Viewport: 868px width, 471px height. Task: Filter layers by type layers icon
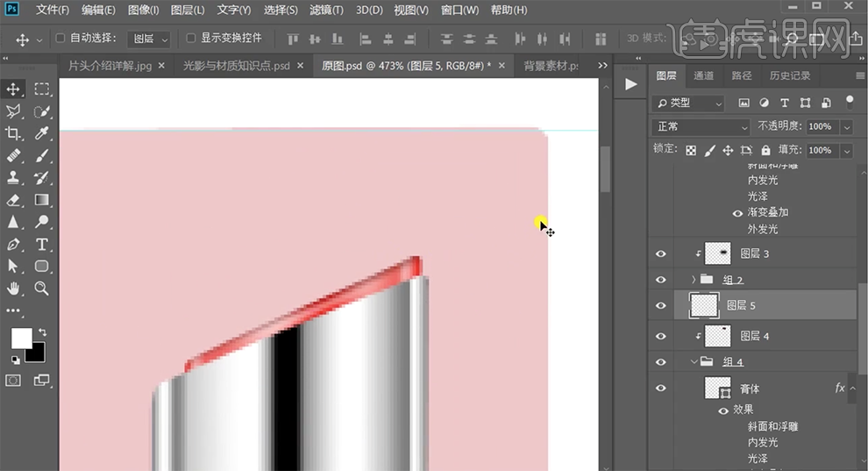pos(785,103)
